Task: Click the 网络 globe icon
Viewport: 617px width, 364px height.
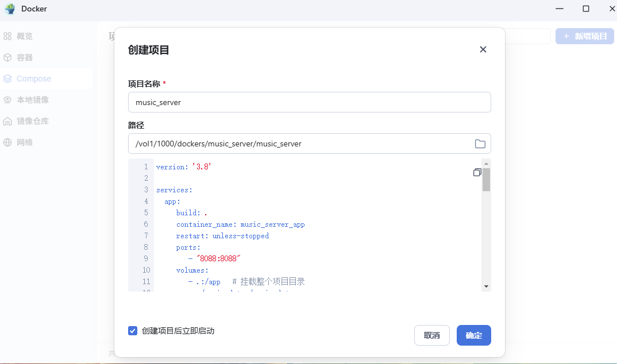Action: 7,142
